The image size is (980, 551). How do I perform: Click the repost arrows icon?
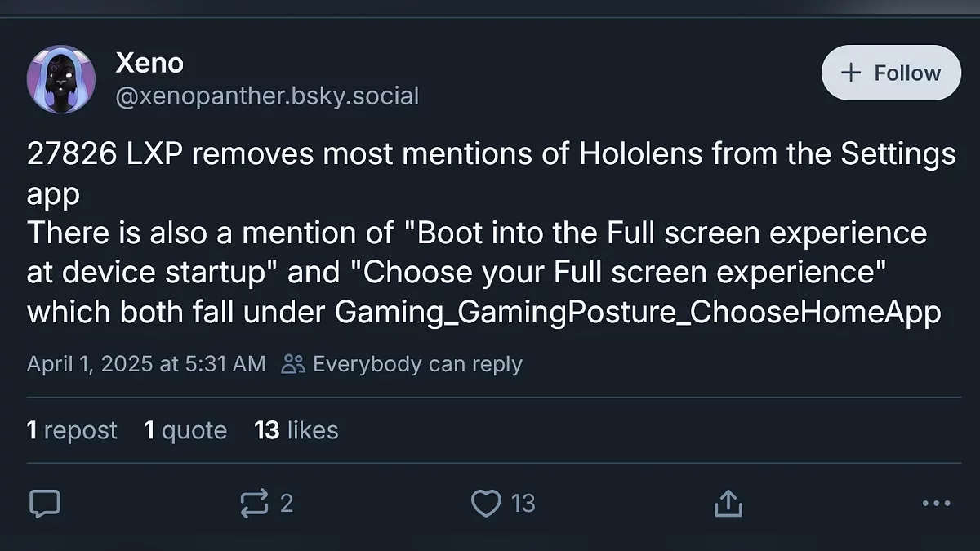(255, 504)
